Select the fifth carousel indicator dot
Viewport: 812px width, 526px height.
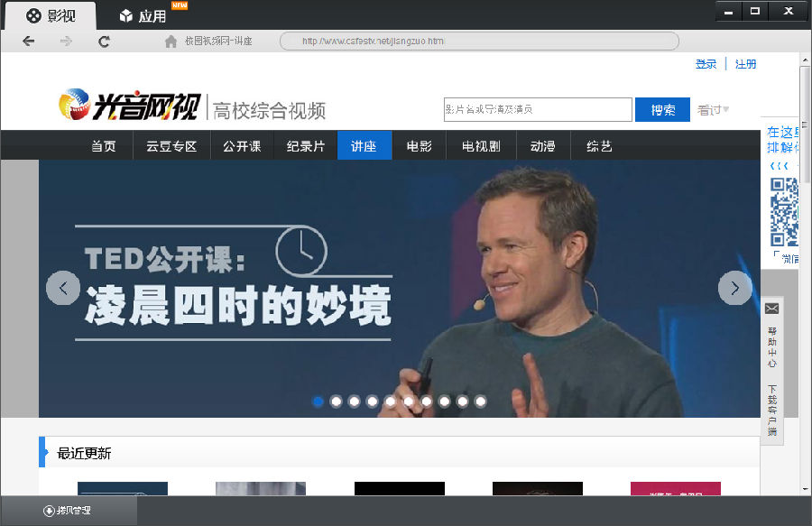(x=391, y=401)
